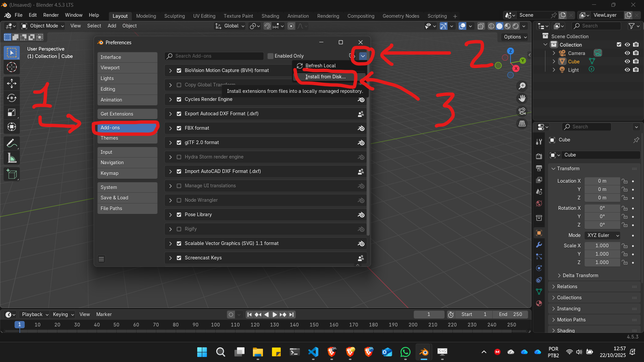Activate the Add Cube tool

pos(12,174)
